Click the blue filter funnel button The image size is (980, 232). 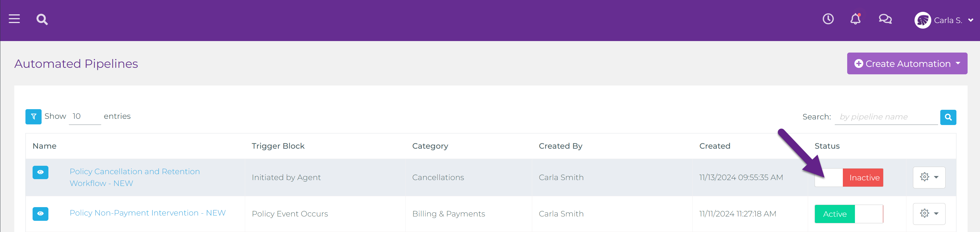click(34, 117)
